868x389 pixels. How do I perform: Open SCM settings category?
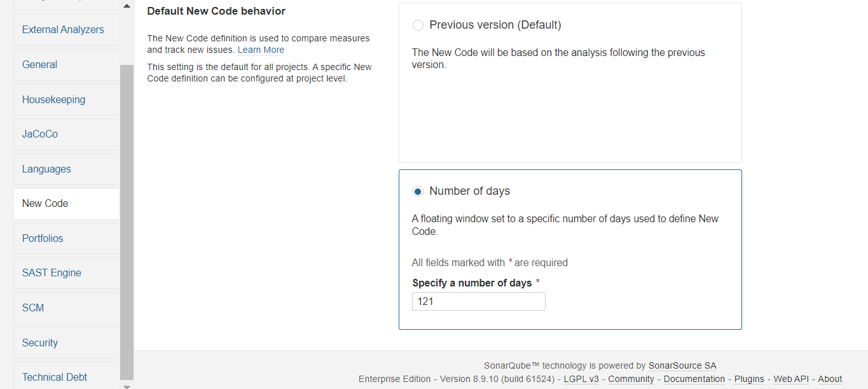point(33,308)
